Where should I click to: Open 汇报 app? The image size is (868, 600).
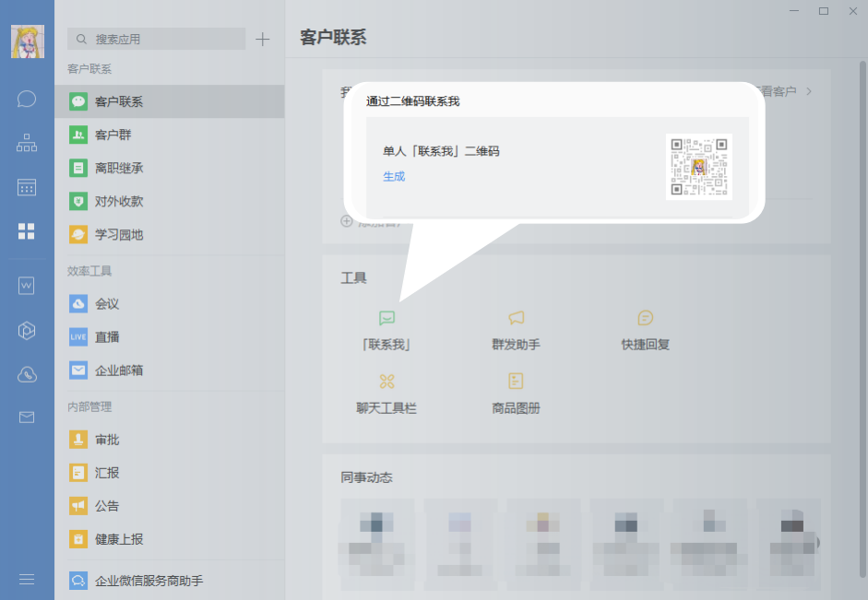click(x=170, y=473)
